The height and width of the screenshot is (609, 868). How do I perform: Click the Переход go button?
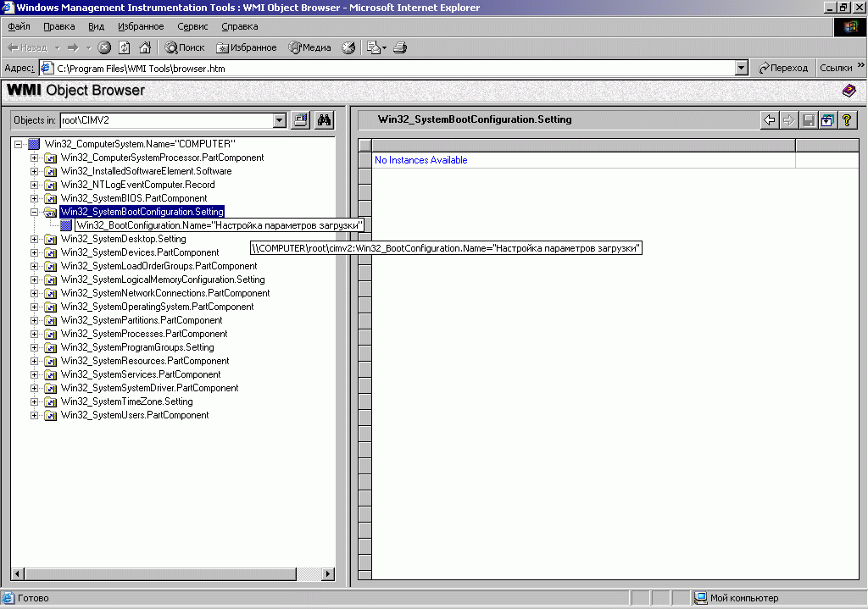pyautogui.click(x=782, y=68)
